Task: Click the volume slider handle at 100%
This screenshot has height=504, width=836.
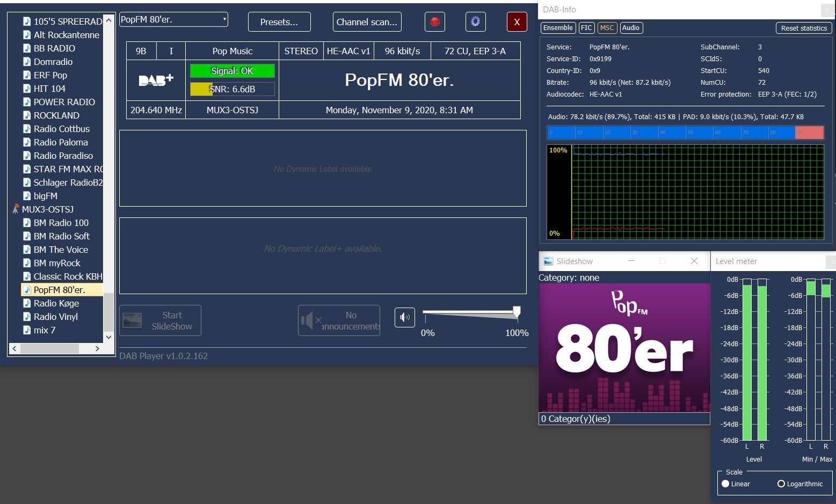Action: coord(517,312)
